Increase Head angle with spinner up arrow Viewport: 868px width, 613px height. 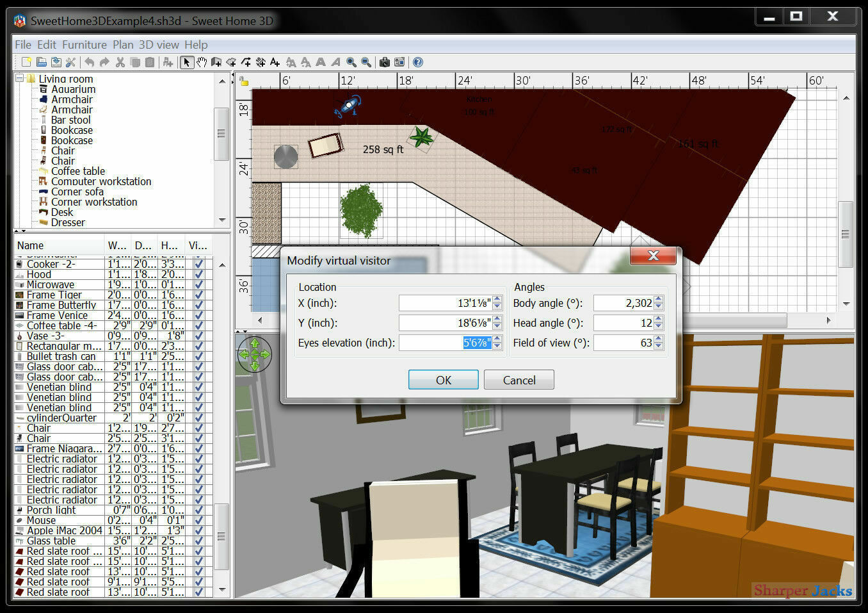(x=659, y=319)
